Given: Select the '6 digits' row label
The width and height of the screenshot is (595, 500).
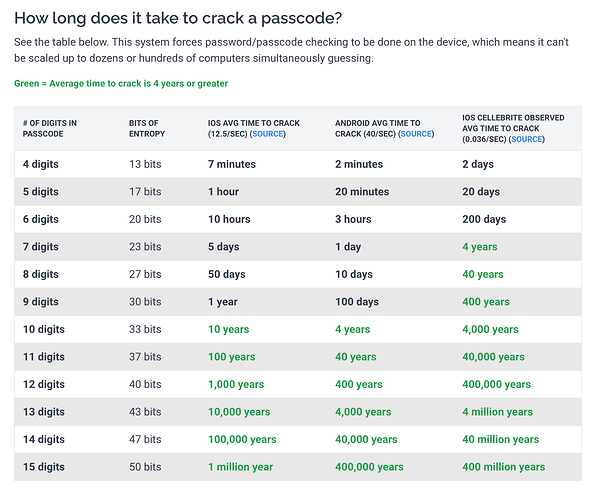Looking at the screenshot, I should tap(41, 219).
